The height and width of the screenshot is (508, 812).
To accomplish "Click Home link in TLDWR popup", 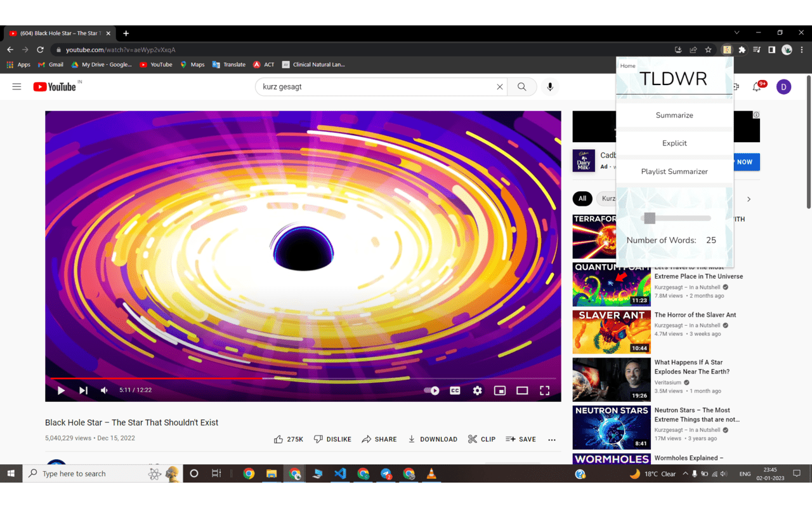I will click(627, 66).
